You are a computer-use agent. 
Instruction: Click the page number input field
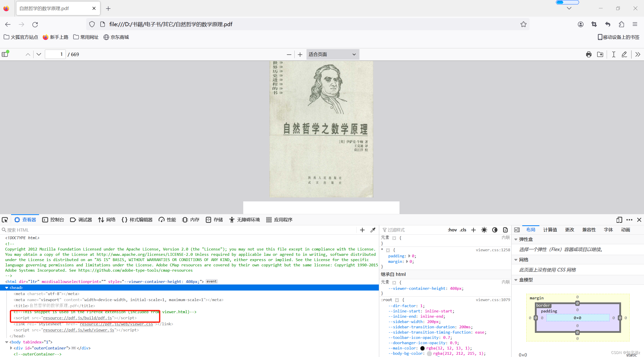tap(55, 54)
